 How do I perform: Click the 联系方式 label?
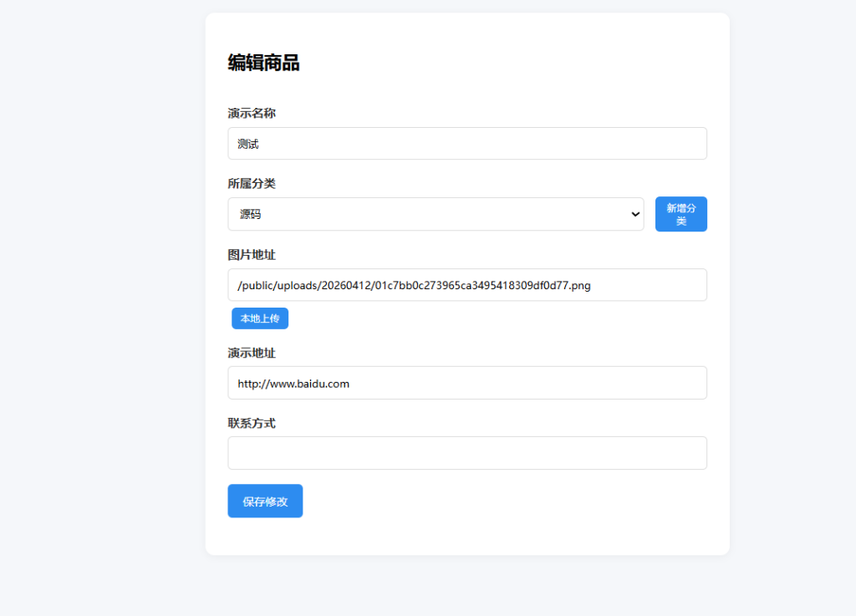pyautogui.click(x=252, y=424)
